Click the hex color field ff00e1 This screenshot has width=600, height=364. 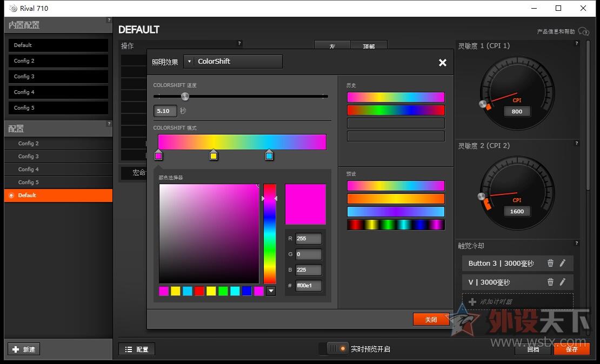click(309, 286)
